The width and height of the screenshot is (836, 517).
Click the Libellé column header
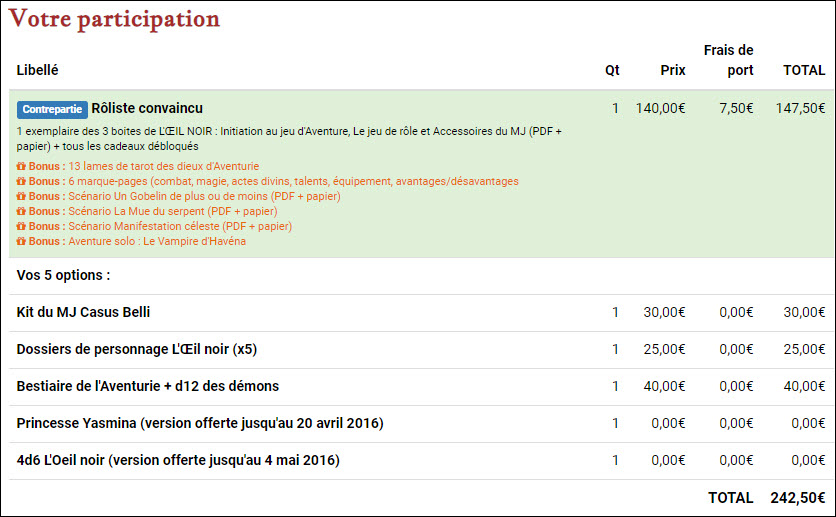tap(38, 70)
